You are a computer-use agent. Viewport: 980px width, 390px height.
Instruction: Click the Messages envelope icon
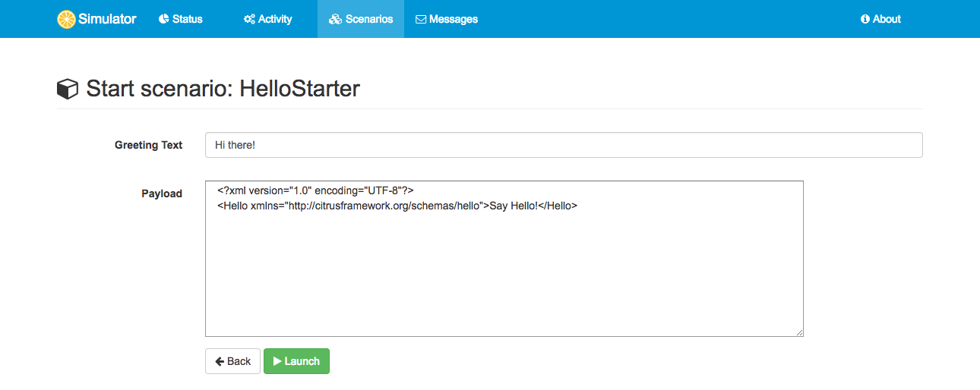tap(421, 19)
